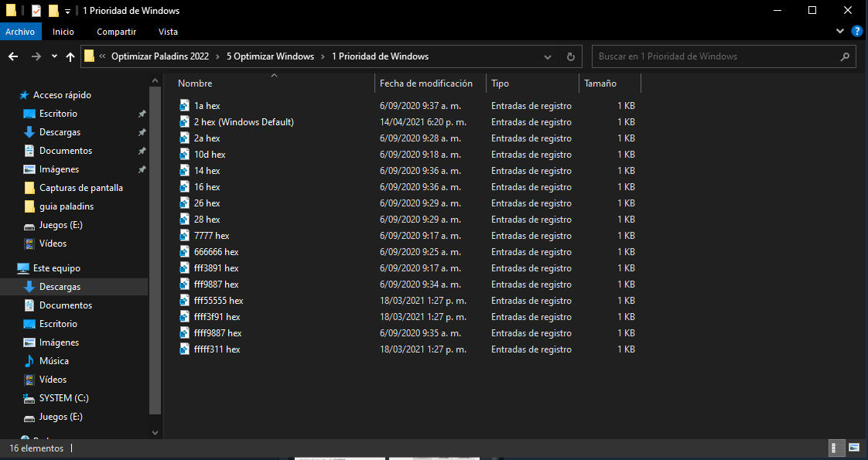The height and width of the screenshot is (460, 868).
Task: Unpin Escritorio using its pin icon
Action: pyautogui.click(x=142, y=114)
